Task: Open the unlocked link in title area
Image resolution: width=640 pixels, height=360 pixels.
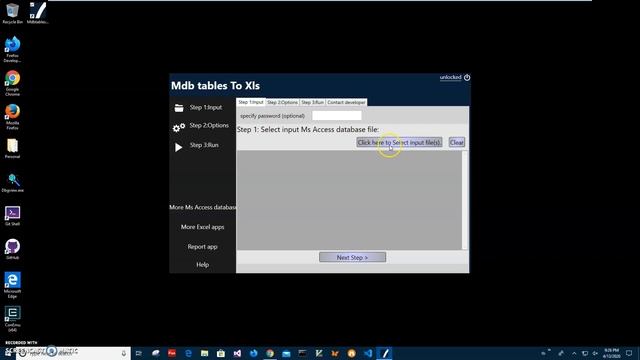Action: pos(450,78)
